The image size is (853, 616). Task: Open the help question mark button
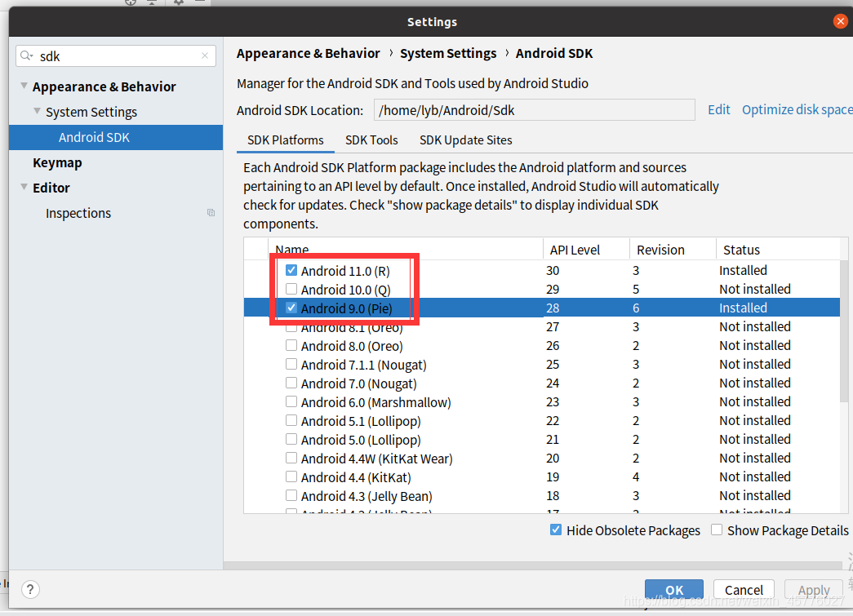click(x=30, y=589)
